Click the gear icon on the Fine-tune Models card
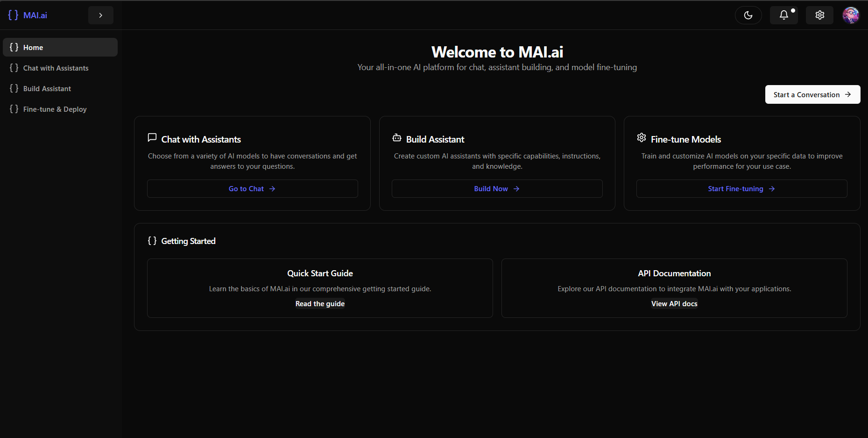868x438 pixels. pos(641,137)
